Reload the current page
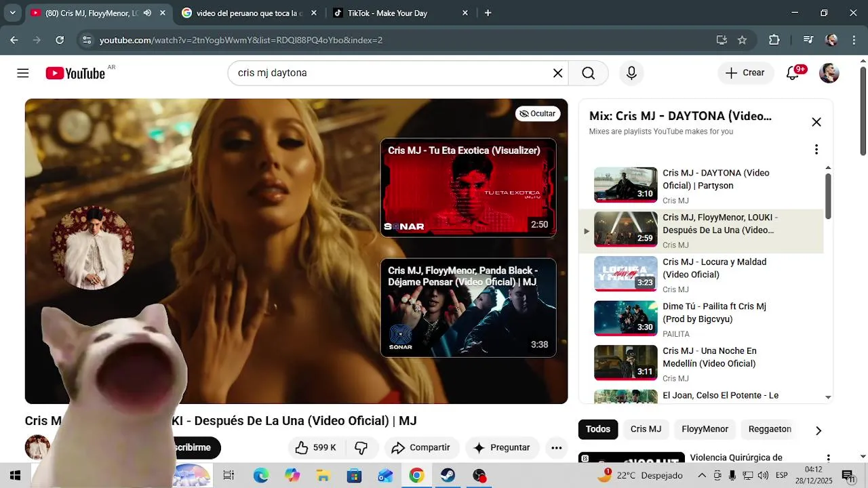 [60, 40]
